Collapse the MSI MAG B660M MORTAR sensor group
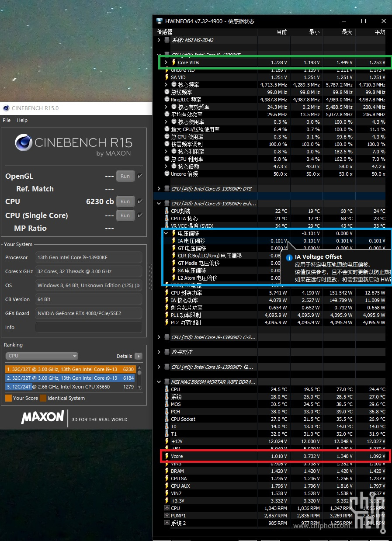Screen dimensions: 392x541 pos(159,382)
